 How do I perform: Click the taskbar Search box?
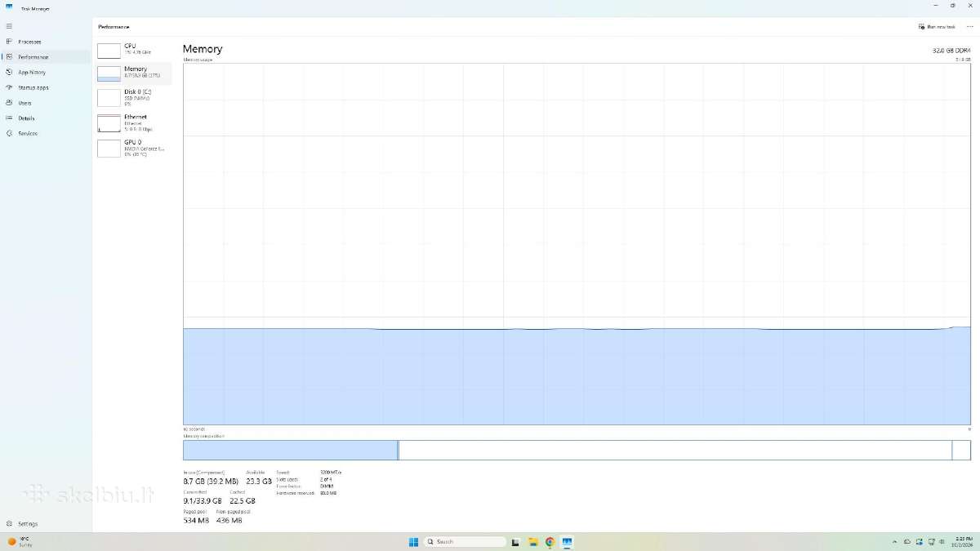pos(465,542)
